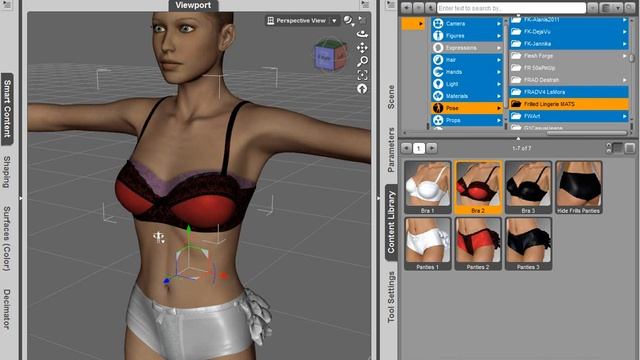Expand the Props category arrow
The image size is (640, 360).
499,120
